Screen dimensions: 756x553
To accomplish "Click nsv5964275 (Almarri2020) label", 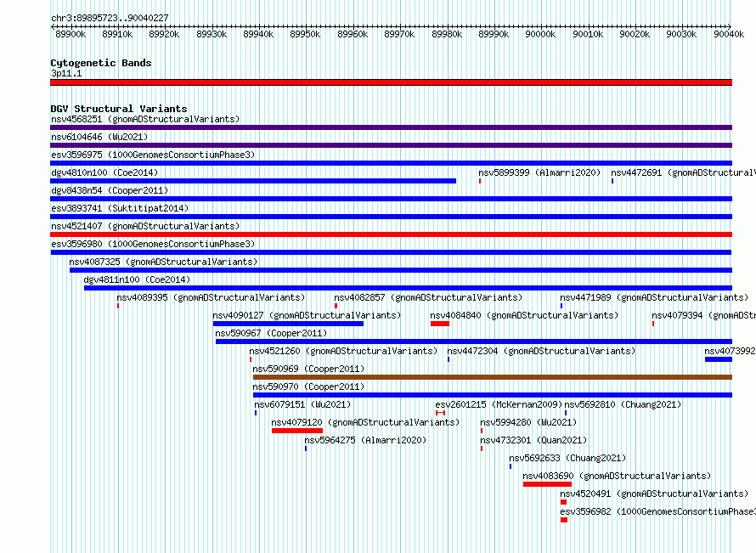I will (x=365, y=440).
